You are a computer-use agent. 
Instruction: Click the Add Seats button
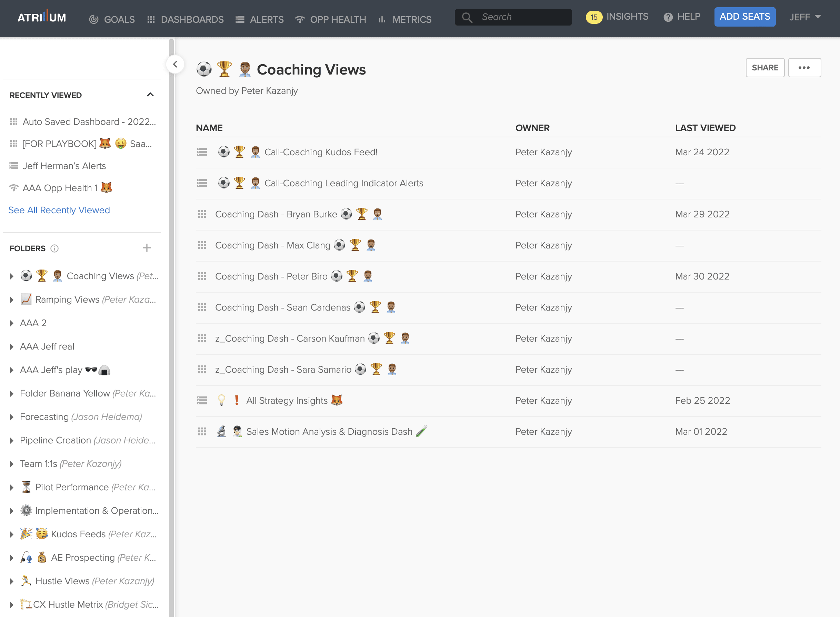pyautogui.click(x=744, y=17)
